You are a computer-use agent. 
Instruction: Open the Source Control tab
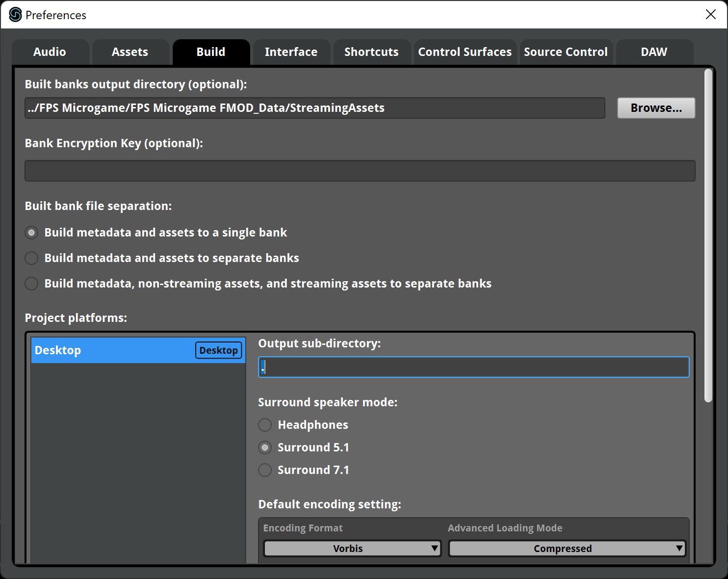[566, 52]
